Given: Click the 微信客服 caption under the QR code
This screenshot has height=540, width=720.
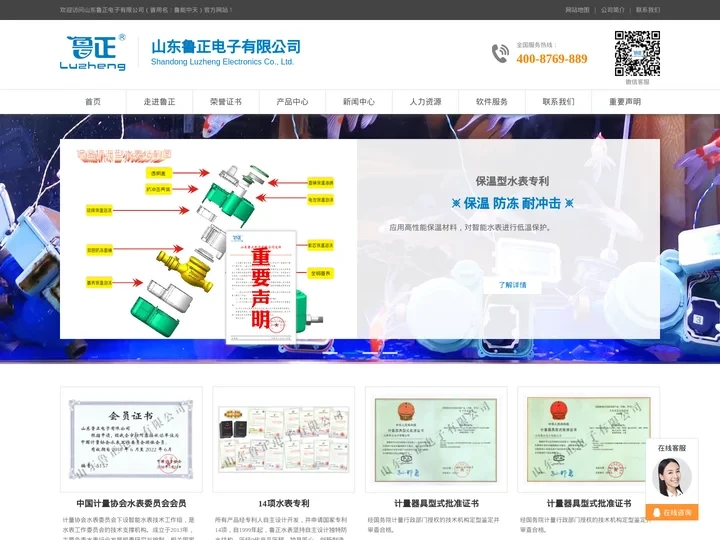Looking at the screenshot, I should 637,82.
